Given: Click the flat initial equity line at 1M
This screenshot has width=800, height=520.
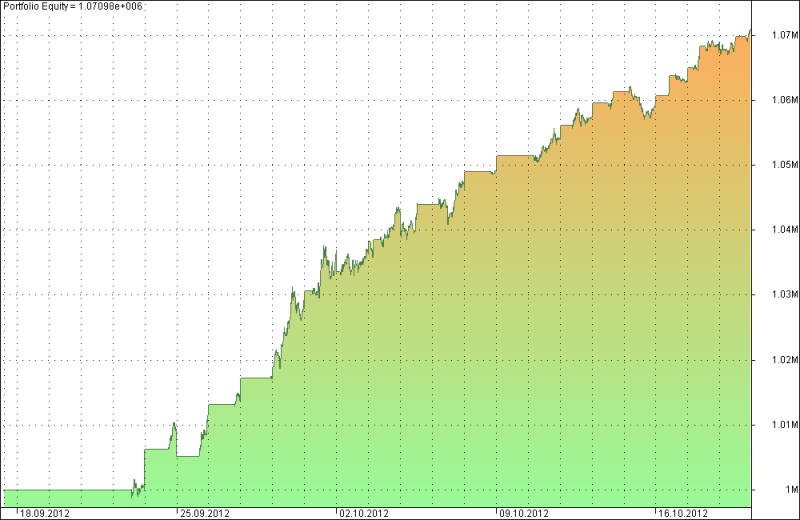Looking at the screenshot, I should click(x=67, y=490).
